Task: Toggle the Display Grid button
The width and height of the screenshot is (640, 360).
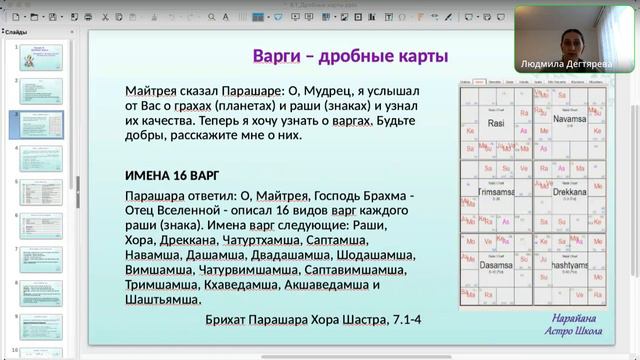Action: click(x=242, y=17)
